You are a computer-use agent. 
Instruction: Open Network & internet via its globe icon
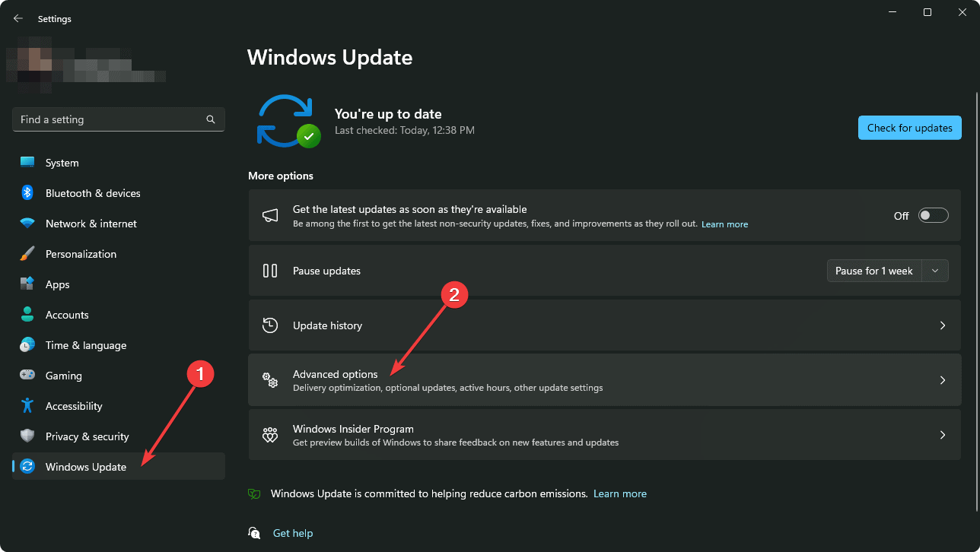[x=27, y=223]
